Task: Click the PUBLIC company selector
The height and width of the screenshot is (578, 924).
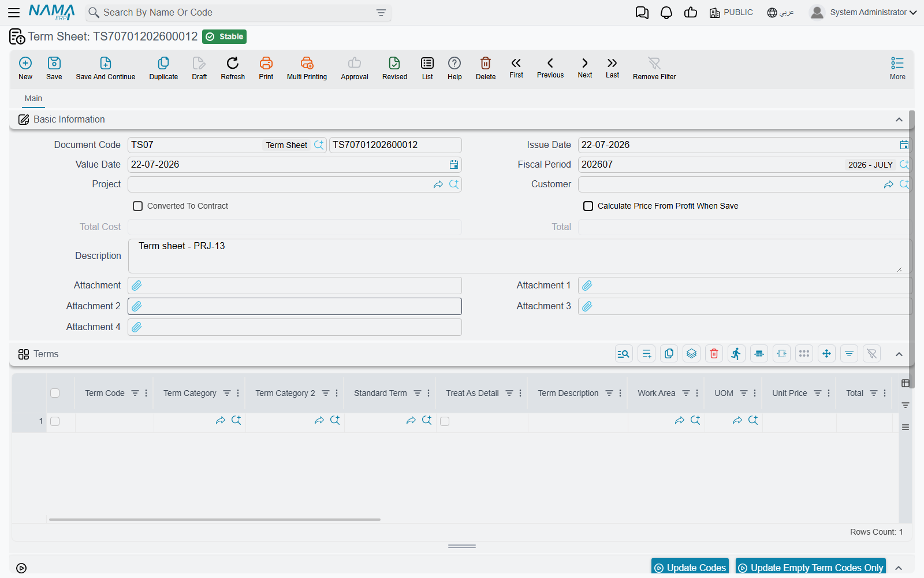Action: coord(731,13)
